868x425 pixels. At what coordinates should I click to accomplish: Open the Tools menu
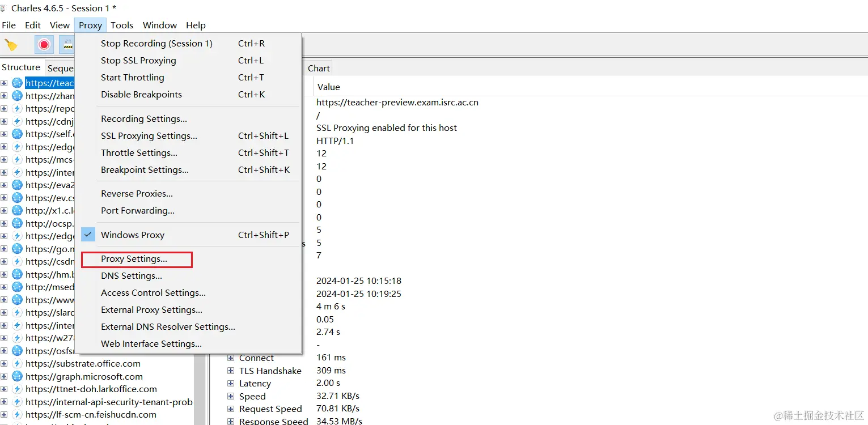tap(121, 25)
